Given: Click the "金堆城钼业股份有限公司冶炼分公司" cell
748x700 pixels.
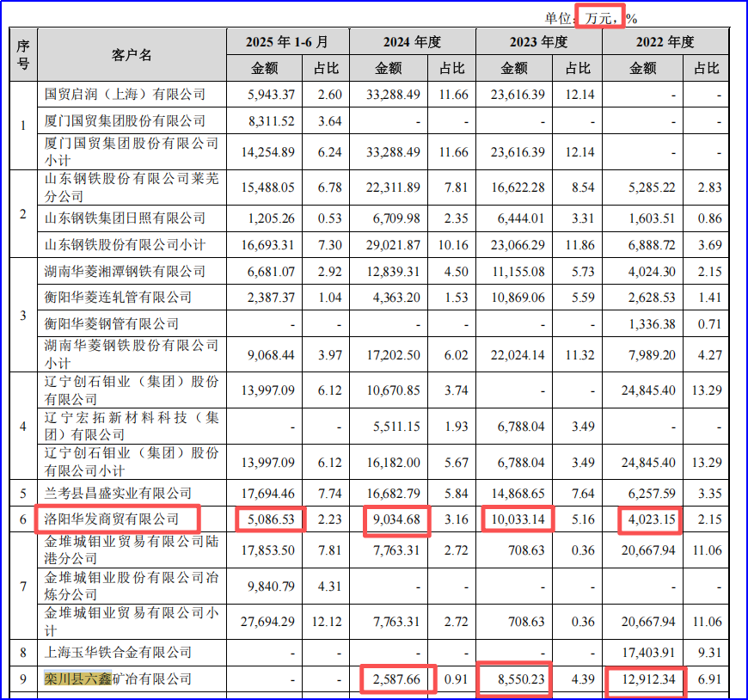Looking at the screenshot, I should tap(132, 586).
